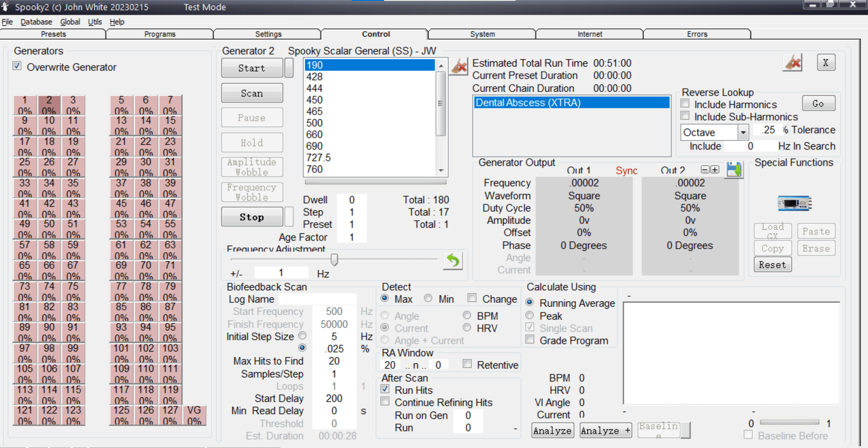The width and height of the screenshot is (868, 448).
Task: Click the eraser icon next to the X button
Action: click(x=793, y=63)
